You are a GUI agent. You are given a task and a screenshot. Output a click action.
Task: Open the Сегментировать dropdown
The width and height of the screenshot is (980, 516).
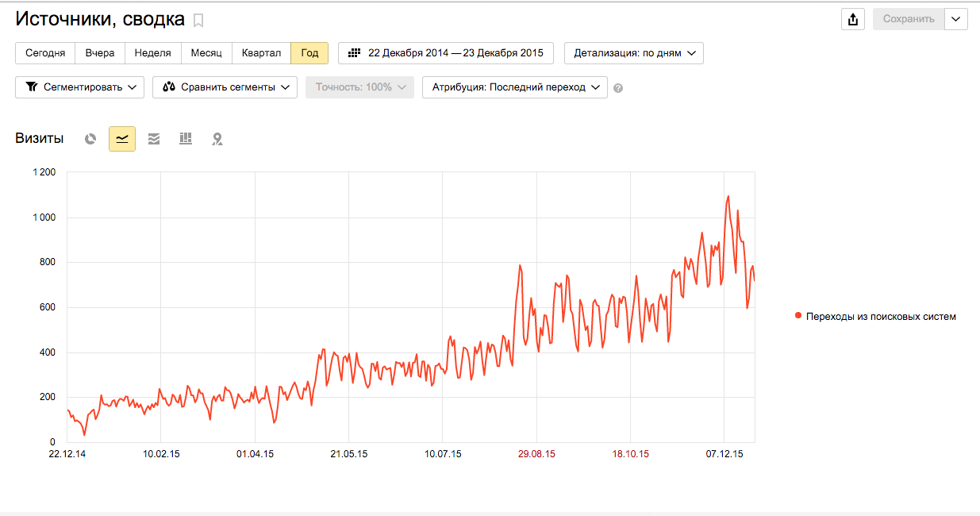tap(80, 87)
